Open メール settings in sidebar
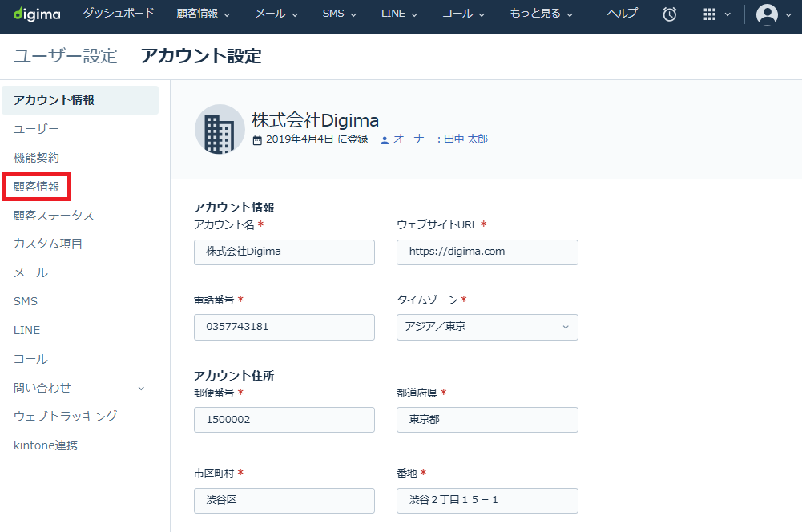 [30, 272]
